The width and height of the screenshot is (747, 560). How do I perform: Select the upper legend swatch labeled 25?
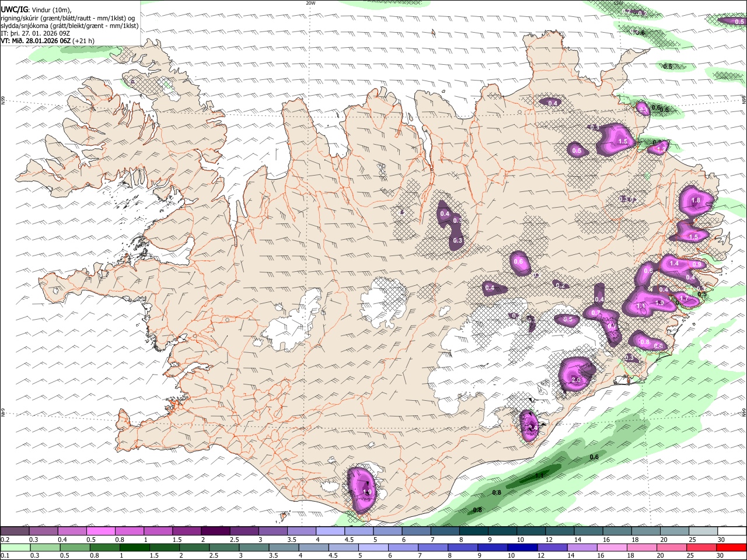coord(703,531)
